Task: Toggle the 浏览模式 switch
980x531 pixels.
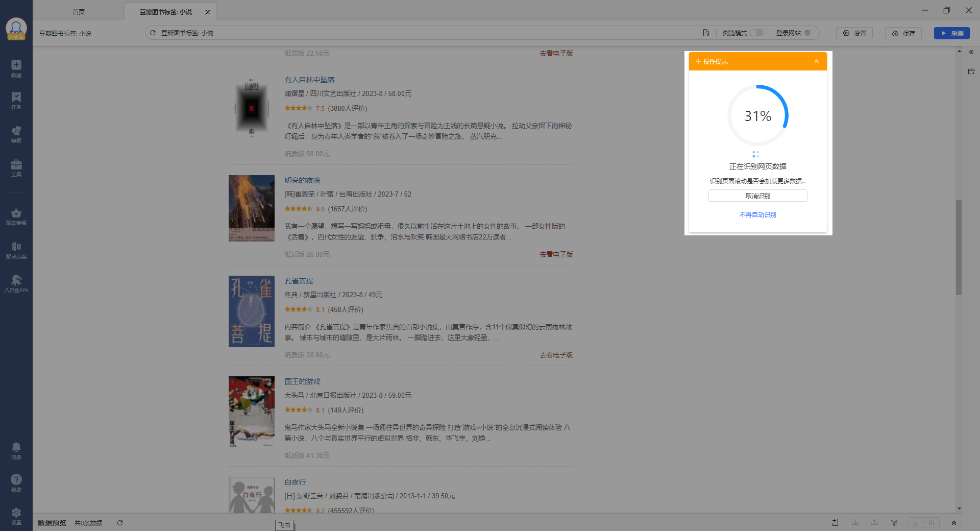Action: 756,33
